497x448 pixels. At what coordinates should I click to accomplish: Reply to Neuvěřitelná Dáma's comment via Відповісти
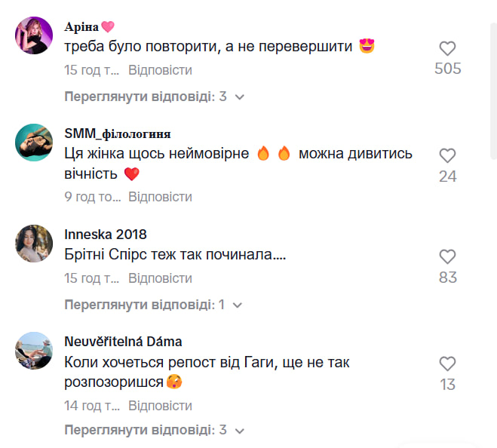[x=160, y=406]
